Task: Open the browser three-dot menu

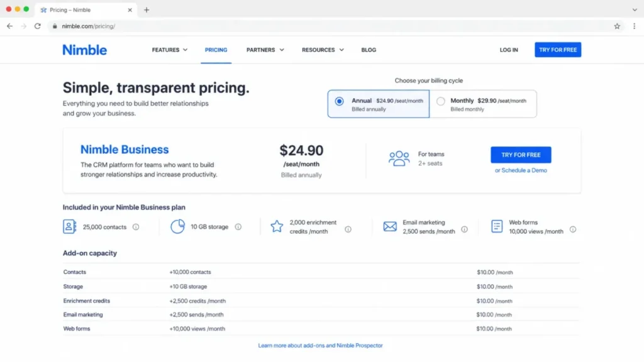Action: 634,26
